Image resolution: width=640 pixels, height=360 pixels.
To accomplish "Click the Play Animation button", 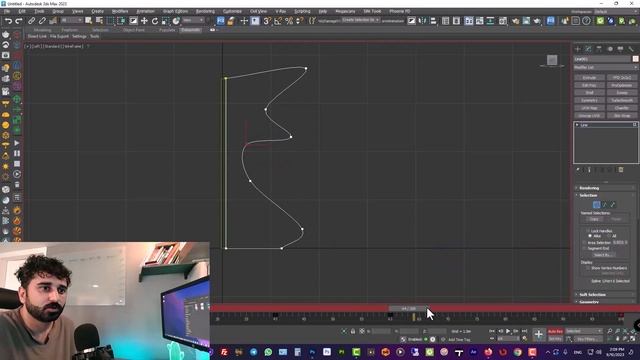I will click(508, 331).
